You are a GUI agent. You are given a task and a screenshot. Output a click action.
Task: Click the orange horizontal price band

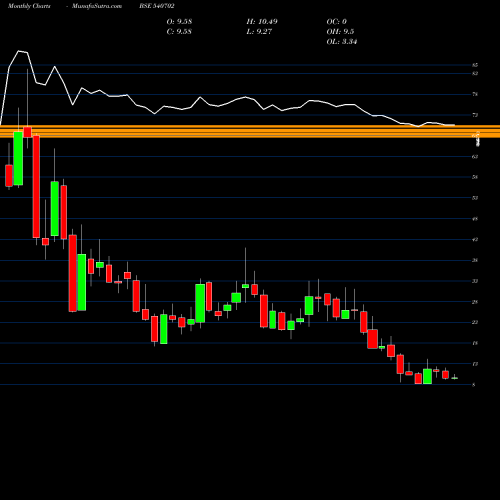click(x=250, y=132)
